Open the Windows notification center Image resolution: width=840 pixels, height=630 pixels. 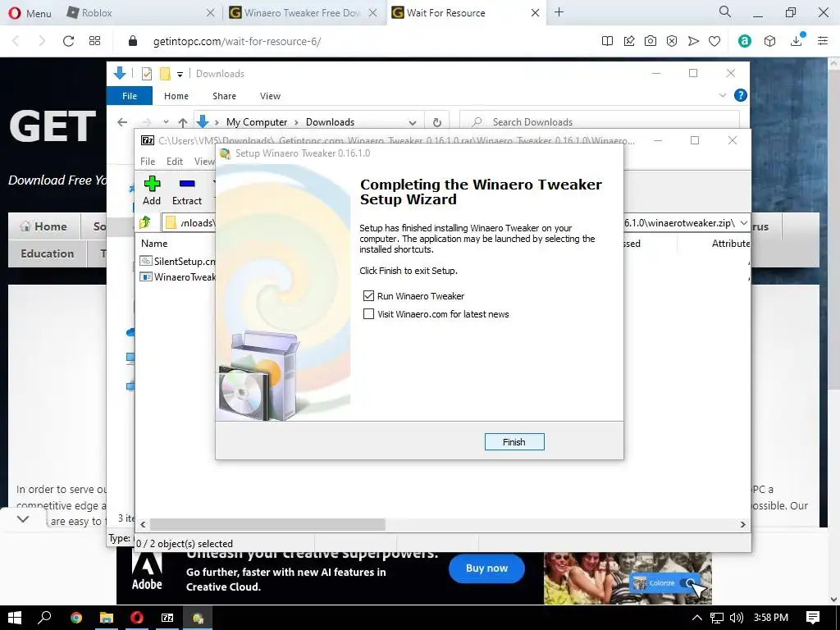[813, 618]
